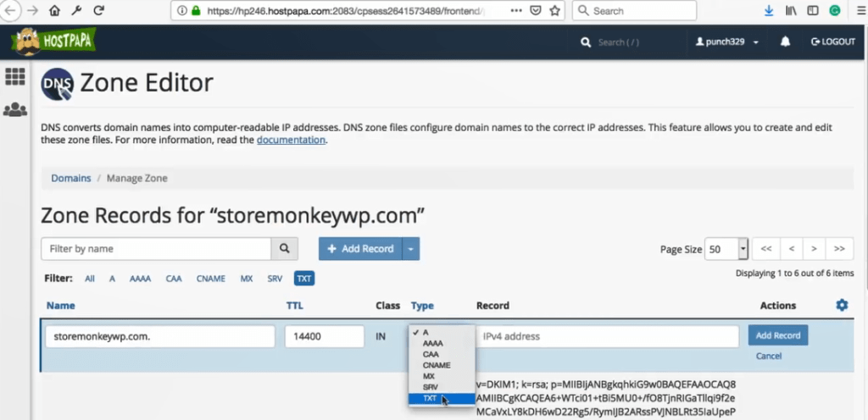Click the HostPapa logo

53,41
